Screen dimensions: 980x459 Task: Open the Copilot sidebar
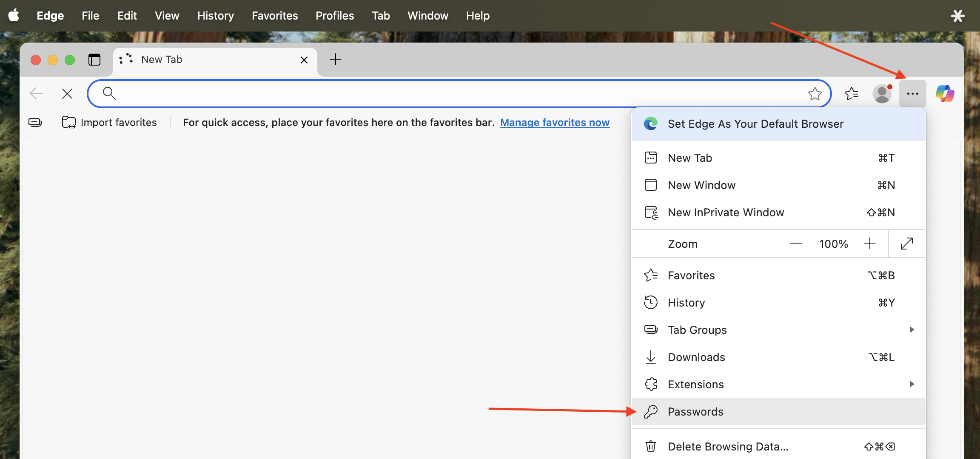click(945, 93)
